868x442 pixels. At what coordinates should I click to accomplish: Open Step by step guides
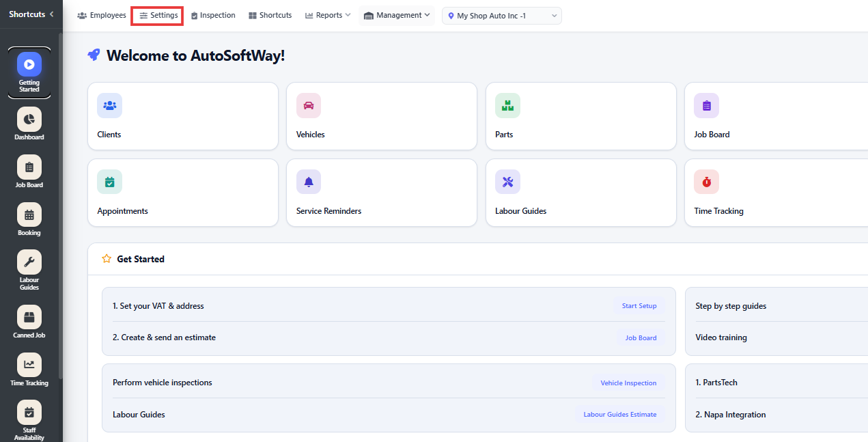click(x=731, y=306)
